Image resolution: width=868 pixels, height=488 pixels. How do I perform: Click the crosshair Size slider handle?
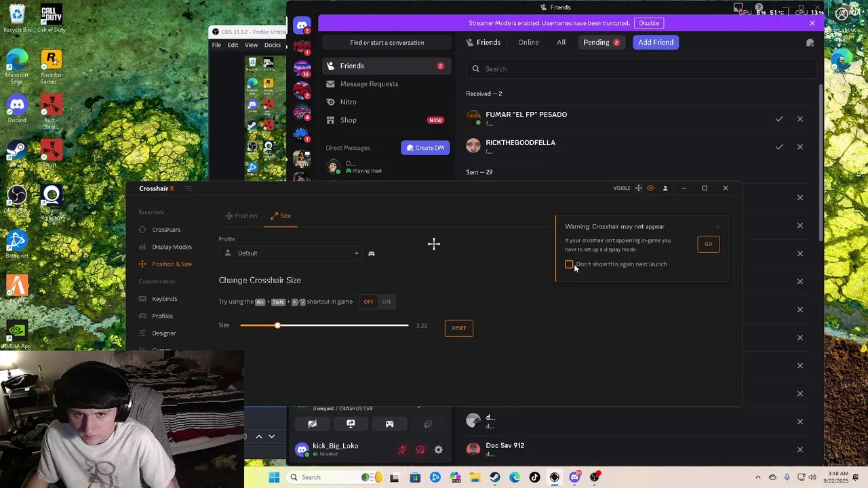tap(277, 325)
